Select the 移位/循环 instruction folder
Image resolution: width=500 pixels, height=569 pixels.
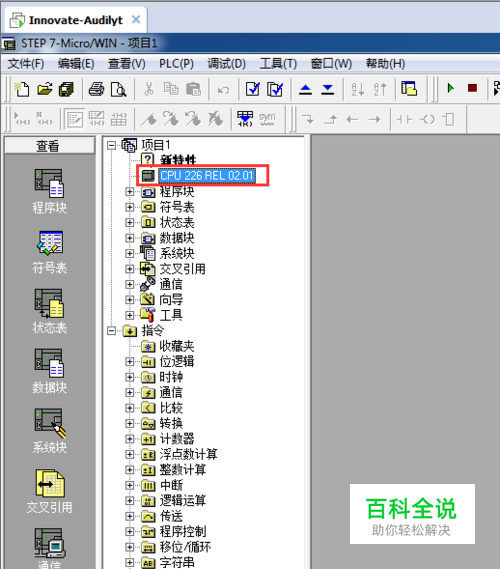tap(185, 547)
